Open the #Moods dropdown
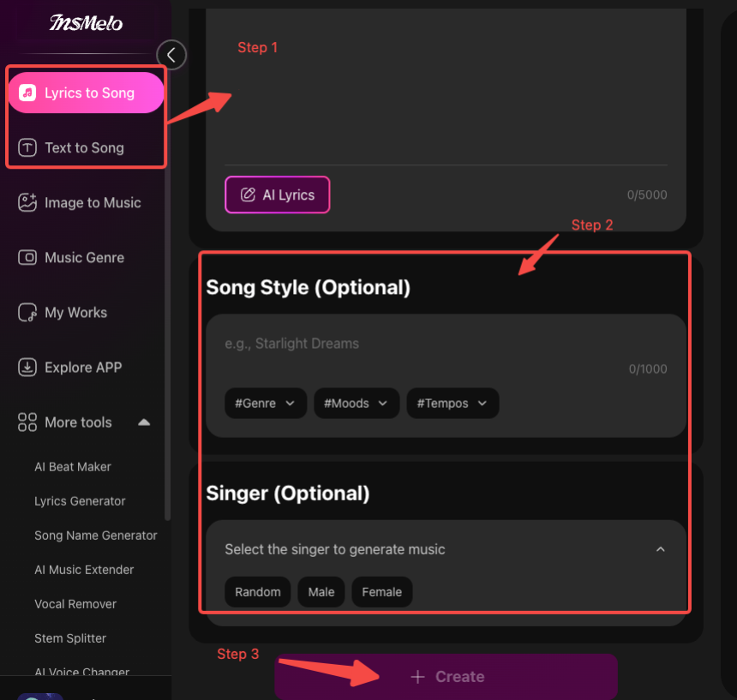Image resolution: width=737 pixels, height=700 pixels. click(x=357, y=404)
